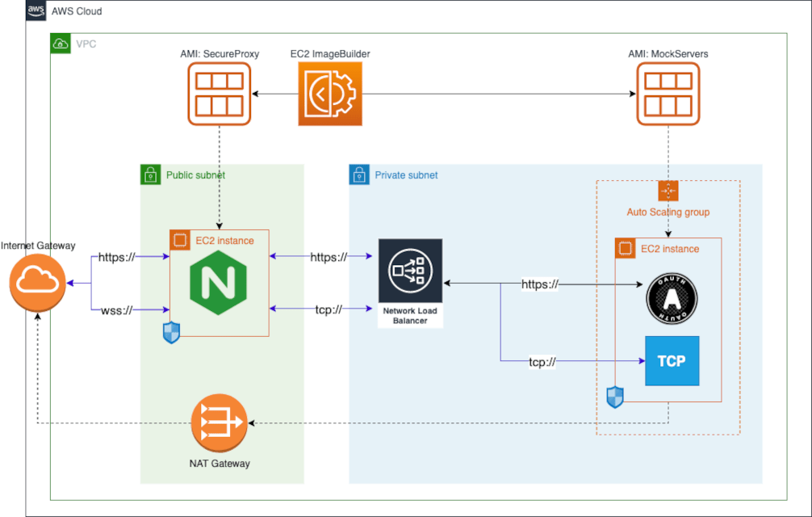Select the EC2 ImageBuilder icon
Screen dimensions: 812x517
(x=330, y=94)
